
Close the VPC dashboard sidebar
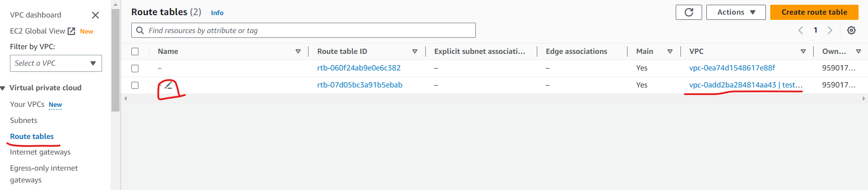pyautogui.click(x=95, y=15)
